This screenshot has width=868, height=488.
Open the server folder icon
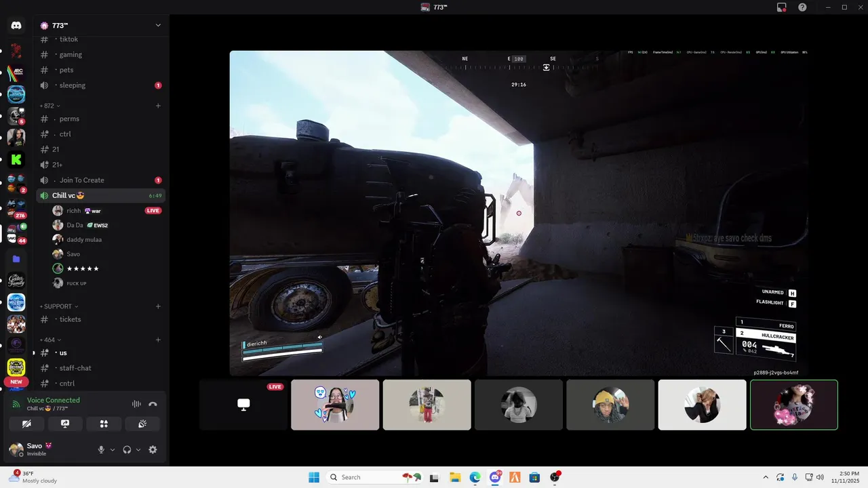pos(16,259)
